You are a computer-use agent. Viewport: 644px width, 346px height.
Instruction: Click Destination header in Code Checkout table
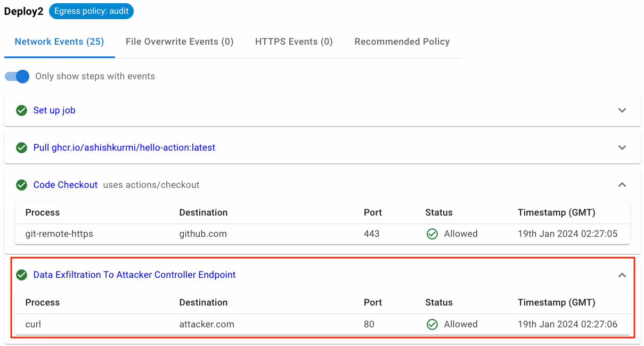203,212
